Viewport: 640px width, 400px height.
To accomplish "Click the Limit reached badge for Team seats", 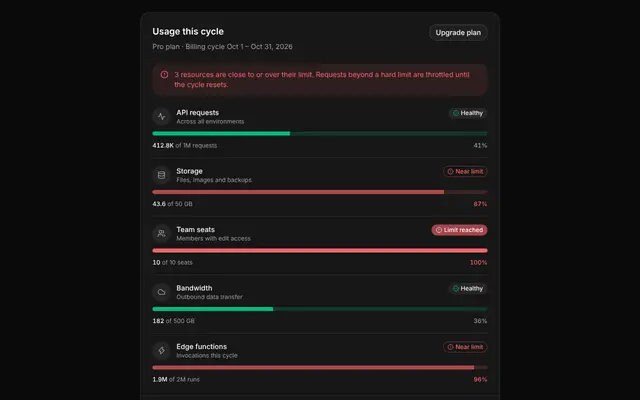I will 459,230.
